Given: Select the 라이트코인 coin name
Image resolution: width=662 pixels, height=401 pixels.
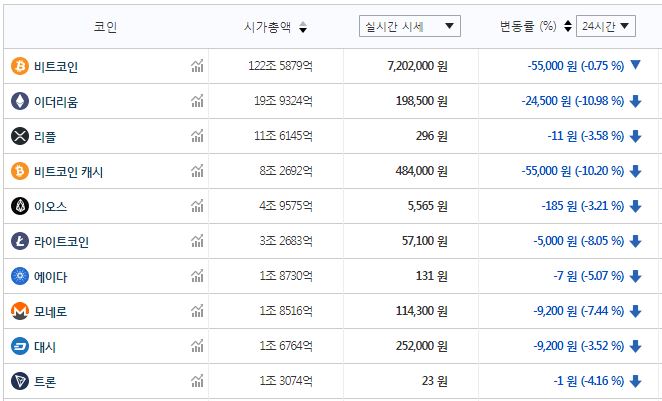Looking at the screenshot, I should coord(63,241).
